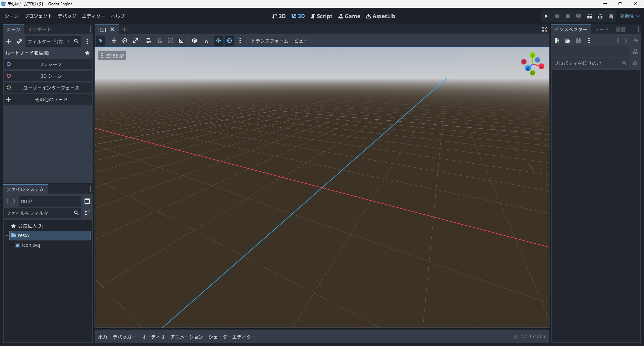644x346 pixels.
Task: Stop the running project
Action: click(x=568, y=16)
